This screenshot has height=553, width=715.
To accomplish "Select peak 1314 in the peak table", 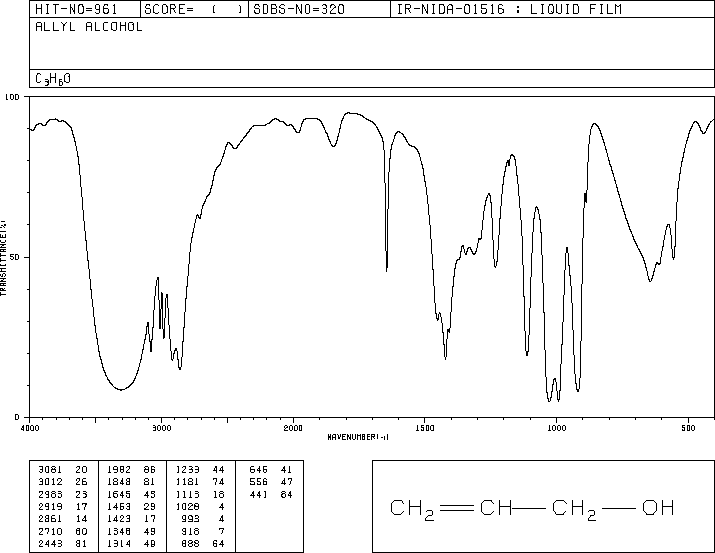I will pos(119,544).
